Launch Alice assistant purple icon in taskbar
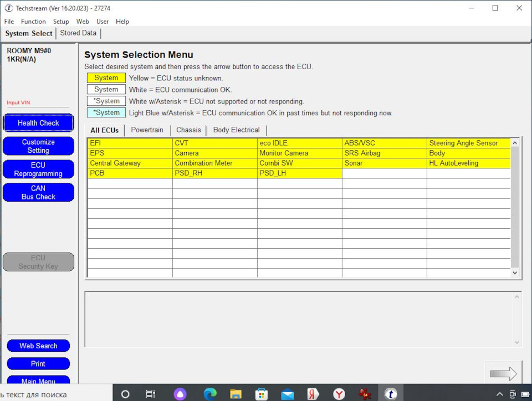 [180, 394]
